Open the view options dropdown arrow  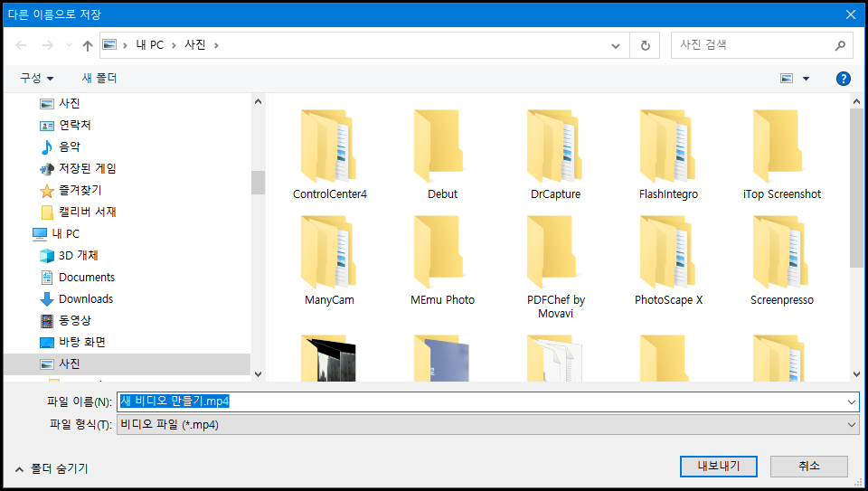[x=806, y=79]
